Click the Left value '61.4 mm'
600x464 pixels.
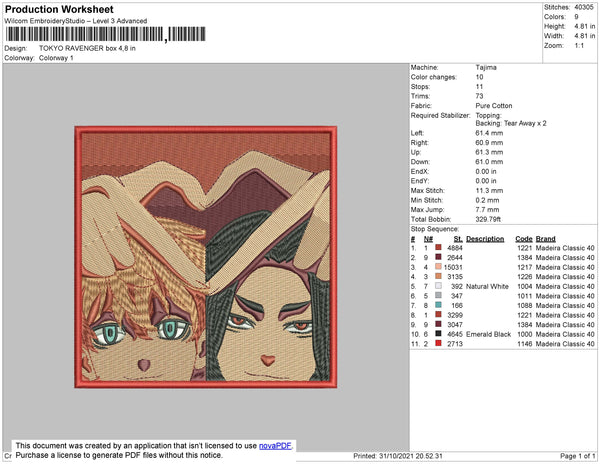click(489, 133)
